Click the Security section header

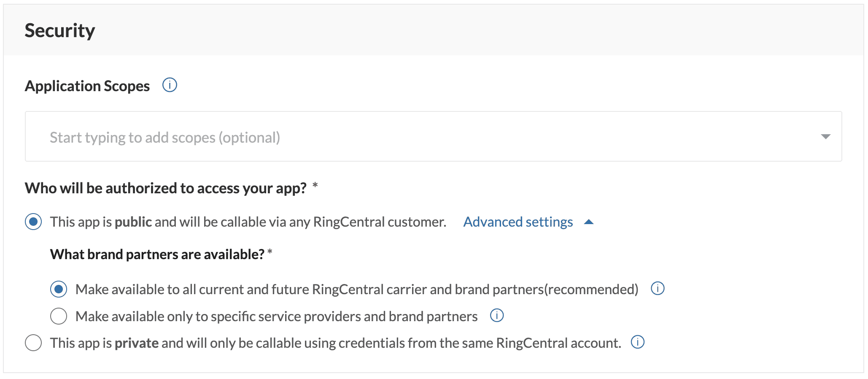[x=60, y=30]
